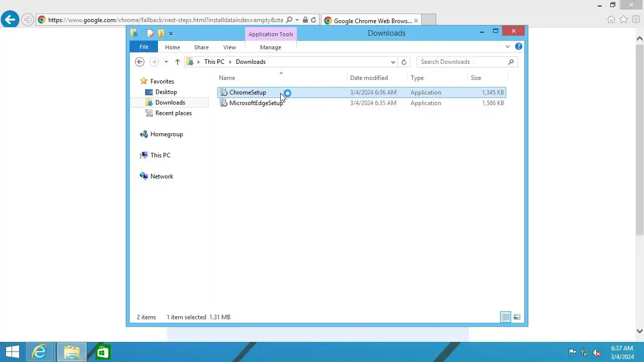The width and height of the screenshot is (644, 362).
Task: Click the Search Downloads field
Action: pyautogui.click(x=462, y=62)
